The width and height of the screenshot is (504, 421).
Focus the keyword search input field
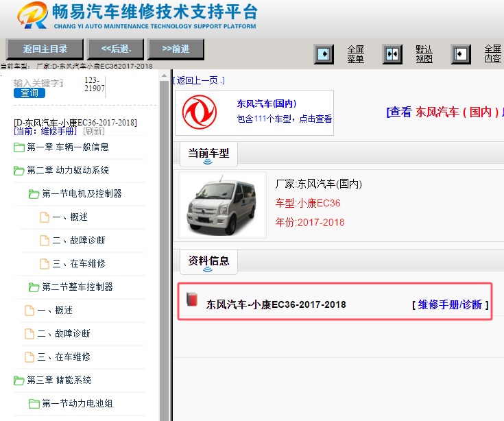(x=38, y=83)
